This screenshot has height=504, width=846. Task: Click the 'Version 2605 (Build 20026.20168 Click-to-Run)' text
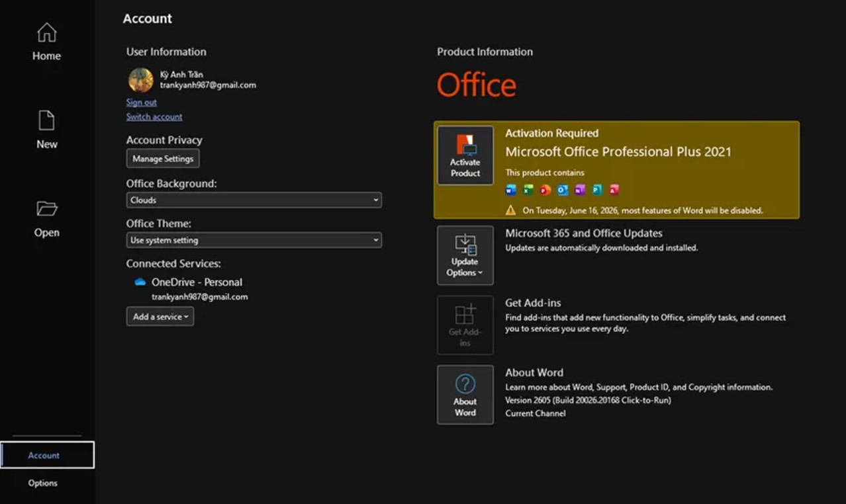588,400
